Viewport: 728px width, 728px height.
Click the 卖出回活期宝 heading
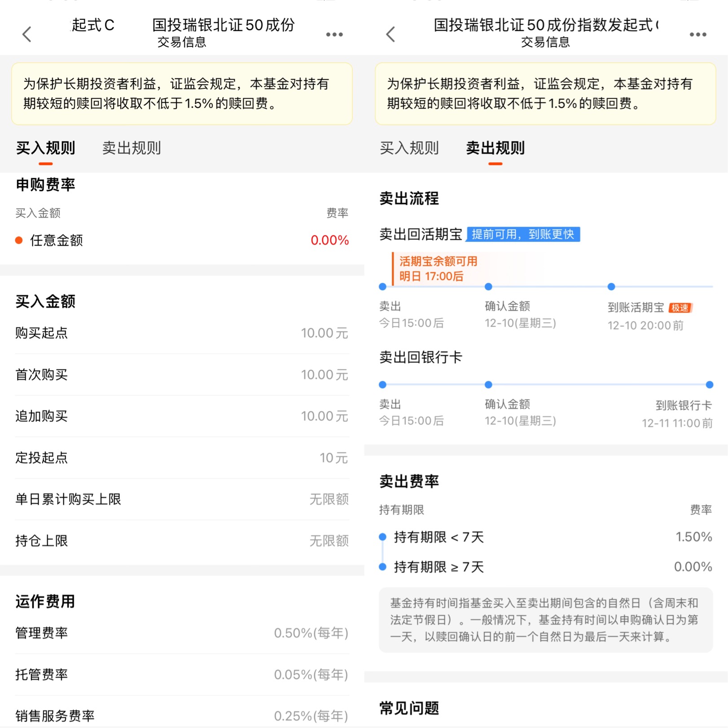point(421,234)
